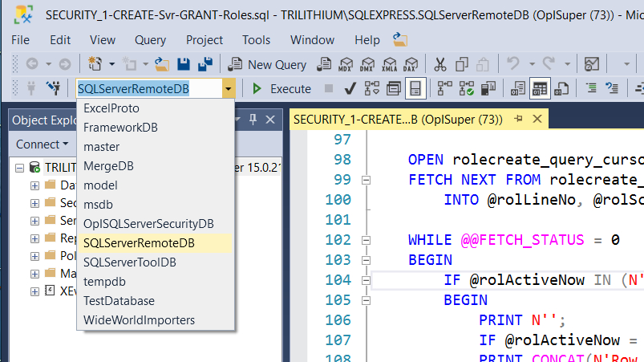The height and width of the screenshot is (362, 644).
Task: Click the Open File folder icon
Action: [x=162, y=64]
